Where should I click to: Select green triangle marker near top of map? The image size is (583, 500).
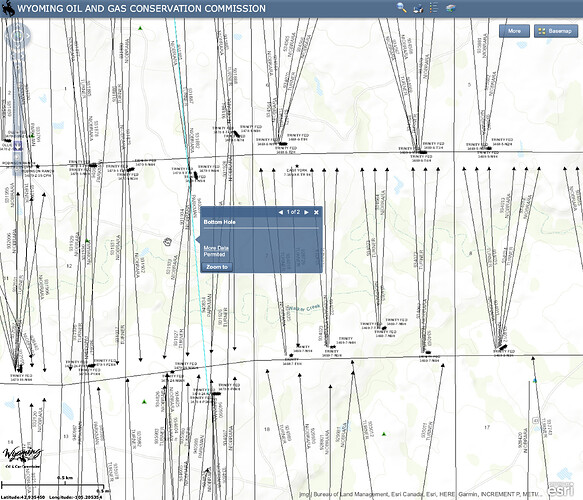140,28
